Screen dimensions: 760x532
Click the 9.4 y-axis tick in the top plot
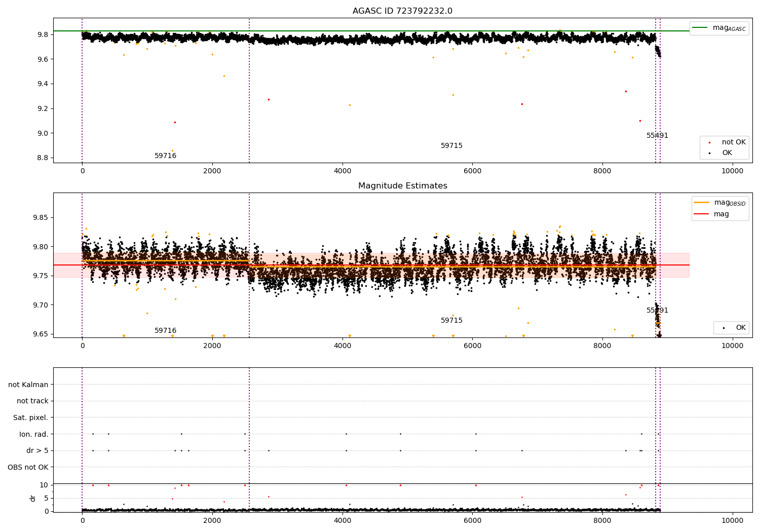43,84
